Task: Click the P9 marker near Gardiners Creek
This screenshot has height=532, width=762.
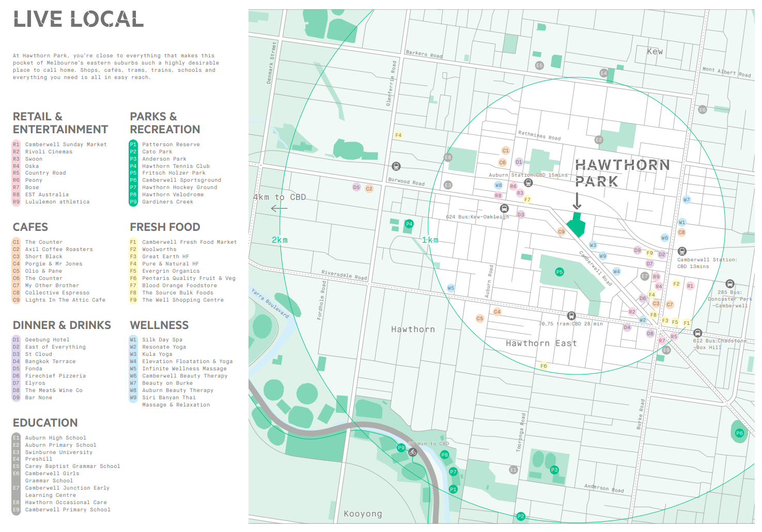Action: tap(401, 448)
